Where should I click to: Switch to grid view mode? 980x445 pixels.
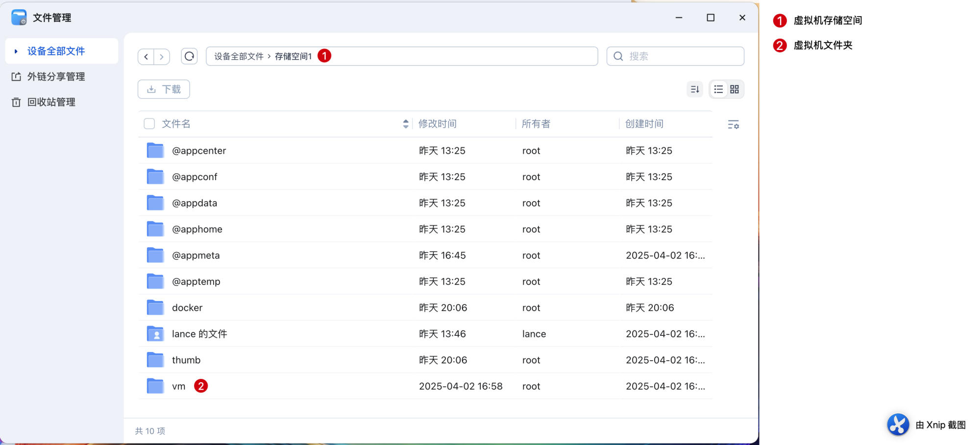[x=734, y=89]
